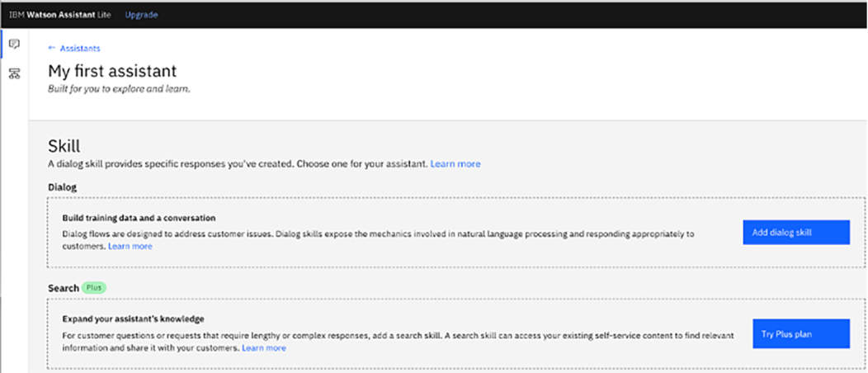Click the Upgrade link in header

[141, 15]
